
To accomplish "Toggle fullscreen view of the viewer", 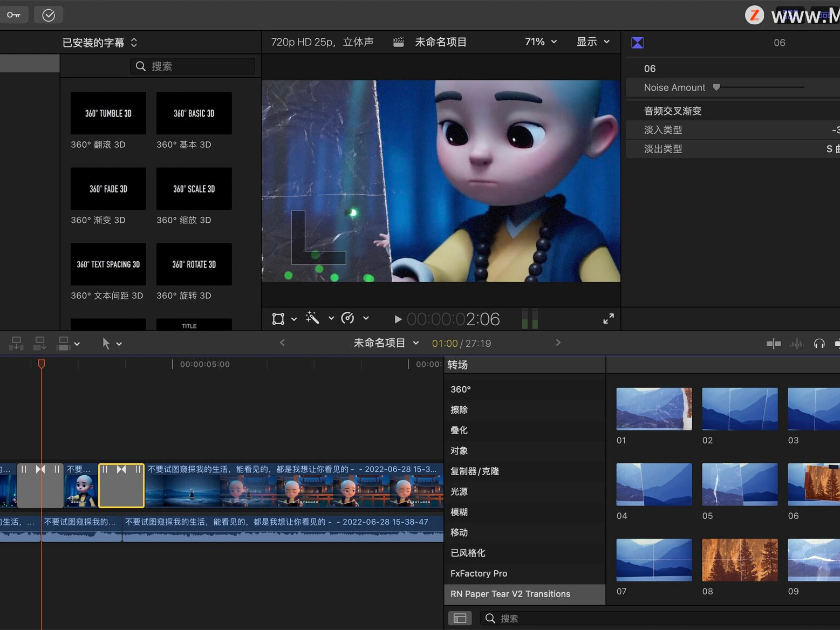I will pos(608,318).
